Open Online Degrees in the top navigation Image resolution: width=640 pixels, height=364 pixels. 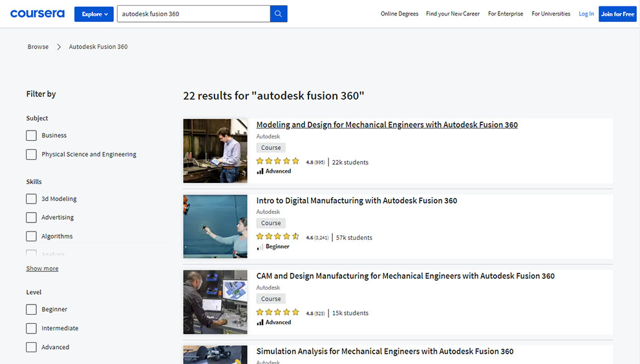click(399, 14)
